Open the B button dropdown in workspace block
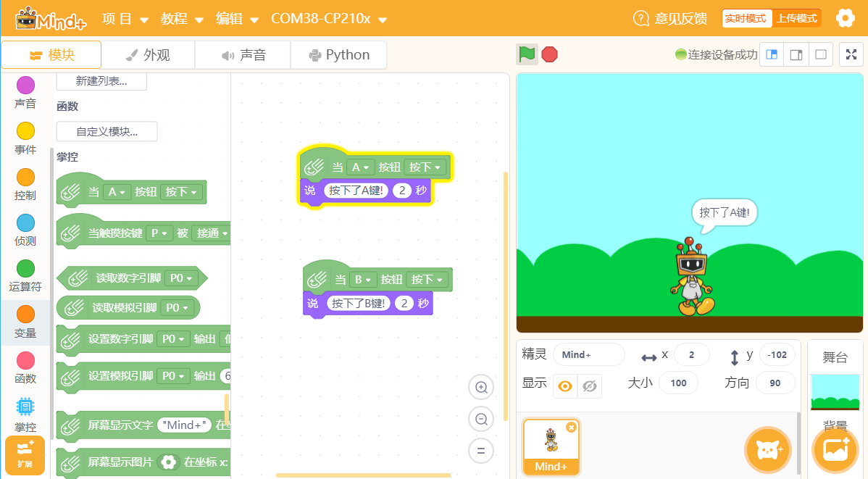Viewport: 868px width, 479px height. (362, 280)
